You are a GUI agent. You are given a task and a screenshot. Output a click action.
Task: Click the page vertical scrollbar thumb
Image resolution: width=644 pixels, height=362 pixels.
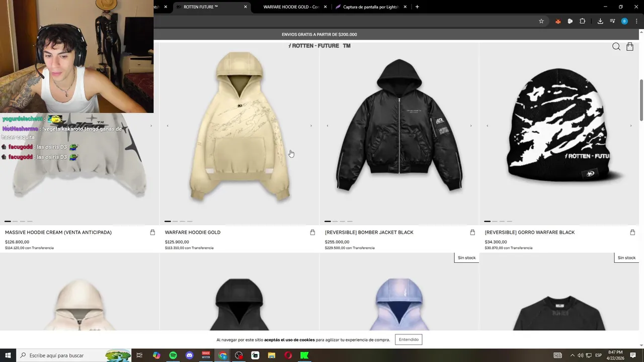pos(641,100)
